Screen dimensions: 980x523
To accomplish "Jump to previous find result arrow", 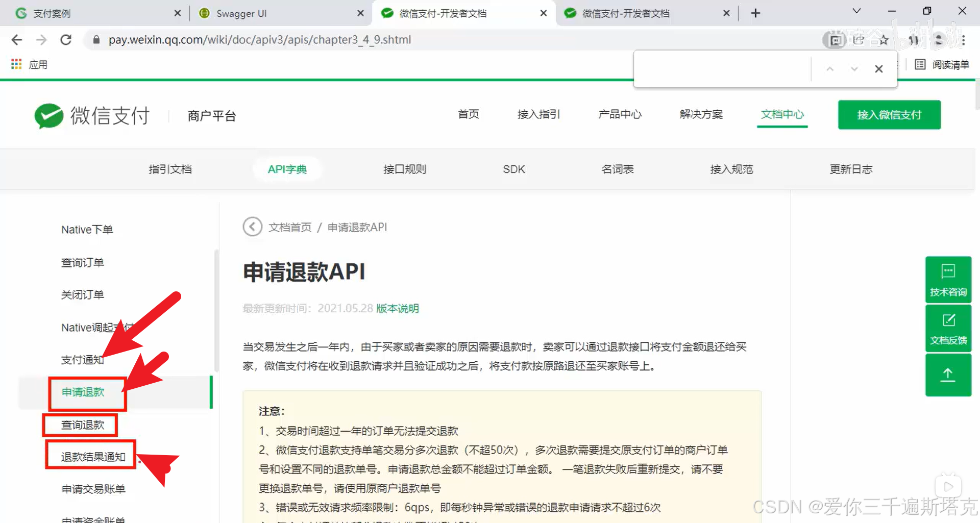I will click(830, 69).
